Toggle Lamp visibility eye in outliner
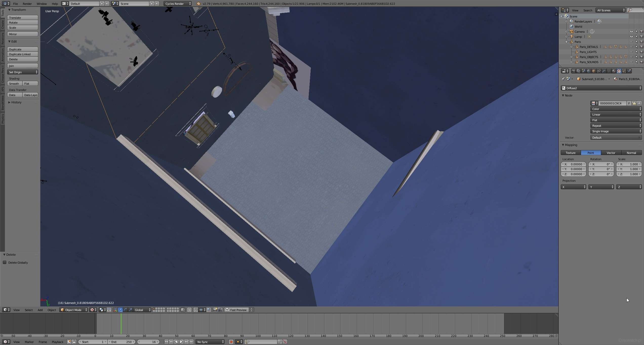Viewport: 644px width, 345px height. tap(631, 37)
